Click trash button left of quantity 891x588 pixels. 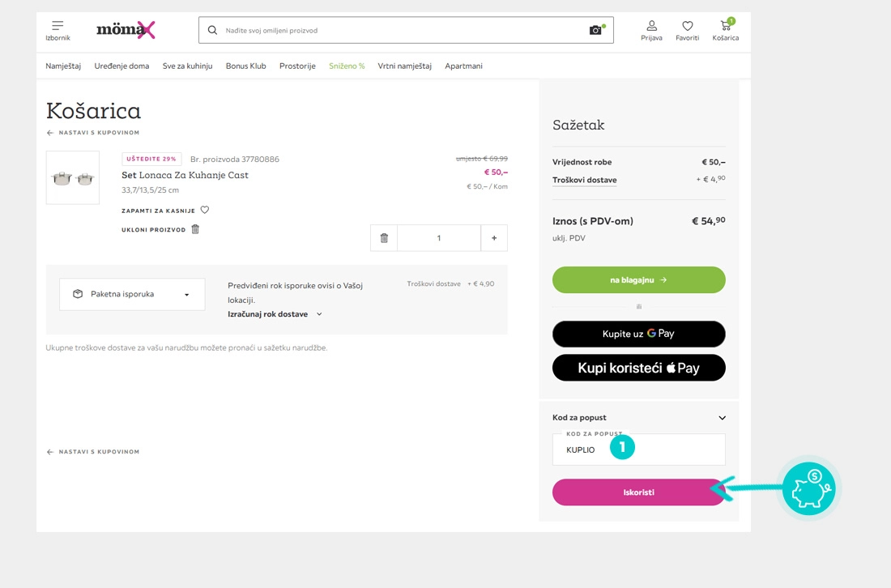tap(384, 238)
